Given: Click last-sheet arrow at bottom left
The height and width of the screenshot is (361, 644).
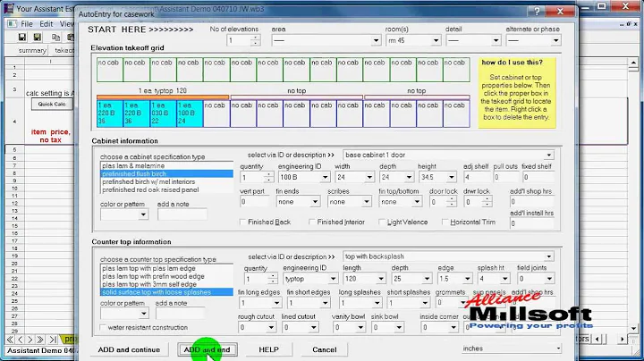Looking at the screenshot, I should [53, 340].
